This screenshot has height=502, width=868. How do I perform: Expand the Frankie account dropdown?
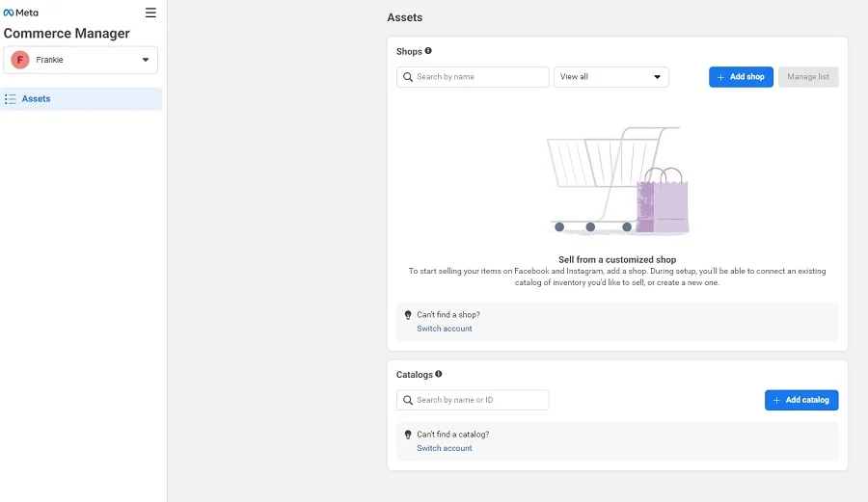tap(146, 60)
